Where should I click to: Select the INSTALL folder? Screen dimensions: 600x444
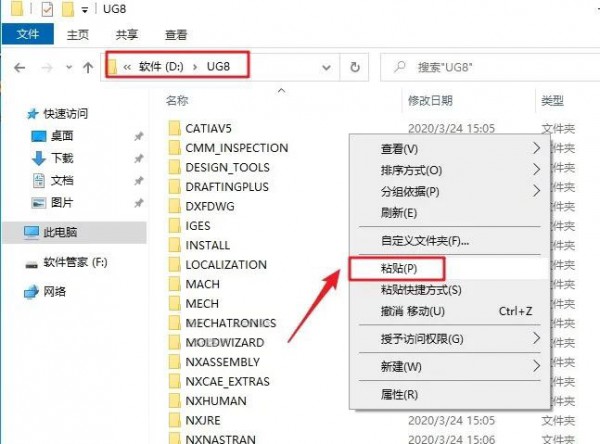point(199,245)
